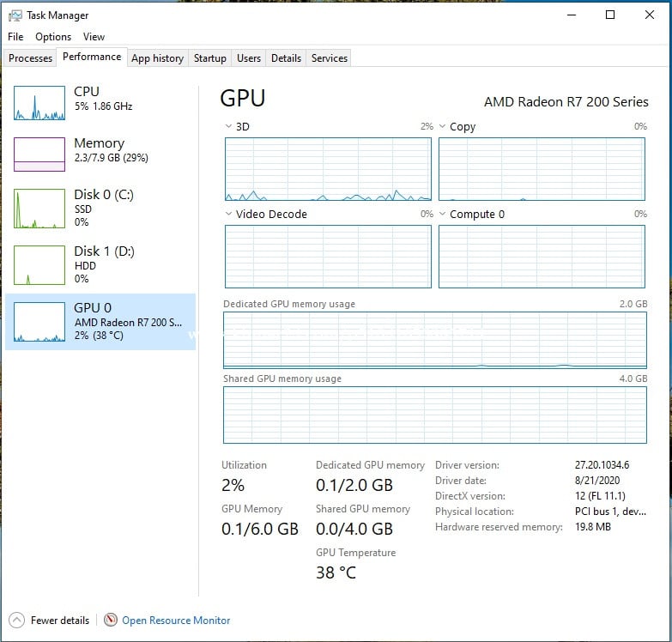Click the Resource Monitor gauge icon
The width and height of the screenshot is (672, 642).
point(111,620)
